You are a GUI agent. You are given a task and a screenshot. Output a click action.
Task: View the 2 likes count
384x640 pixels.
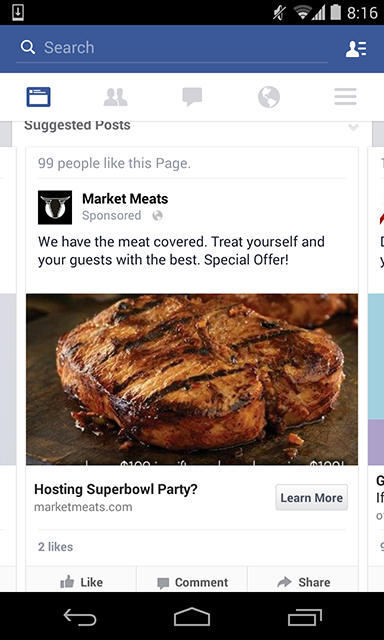click(x=55, y=547)
